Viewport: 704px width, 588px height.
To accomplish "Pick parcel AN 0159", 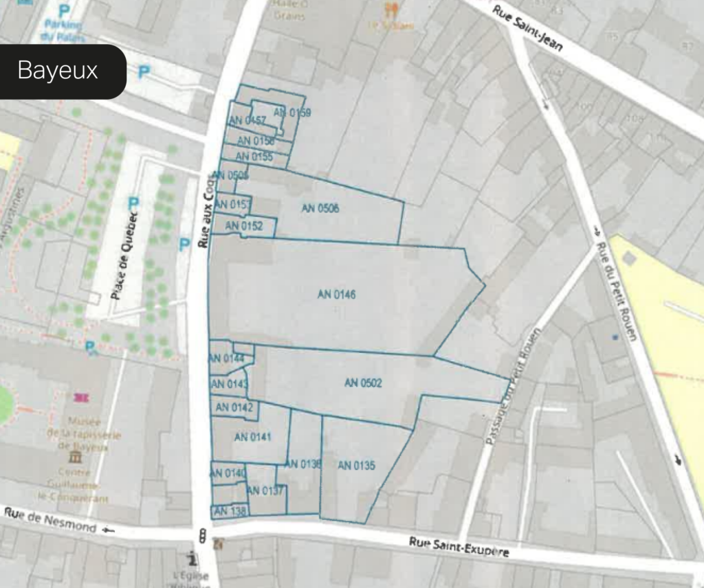I will (292, 113).
